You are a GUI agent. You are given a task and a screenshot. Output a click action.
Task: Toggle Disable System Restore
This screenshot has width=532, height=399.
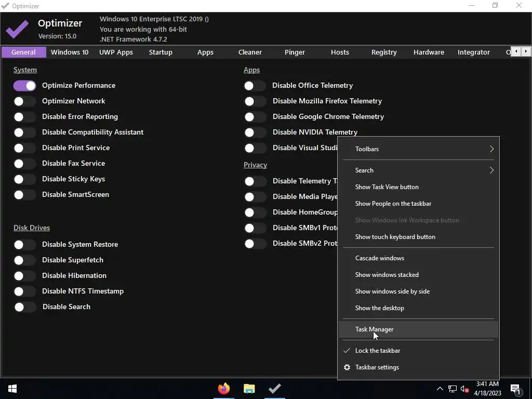[25, 245]
